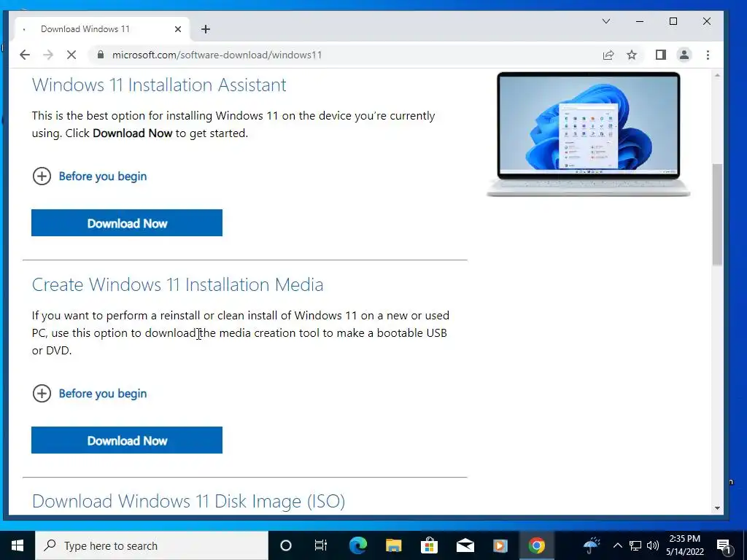
Task: Open Mail app from taskbar
Action: (465, 545)
